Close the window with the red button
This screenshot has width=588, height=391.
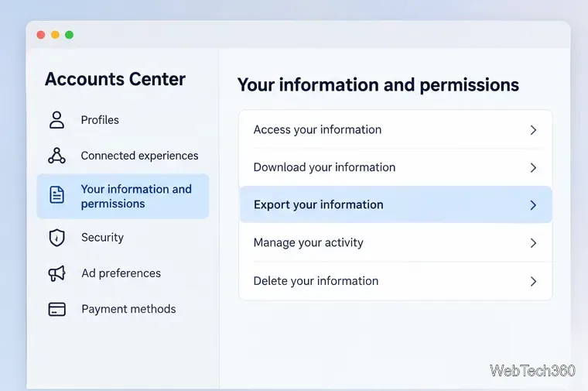[x=41, y=35]
